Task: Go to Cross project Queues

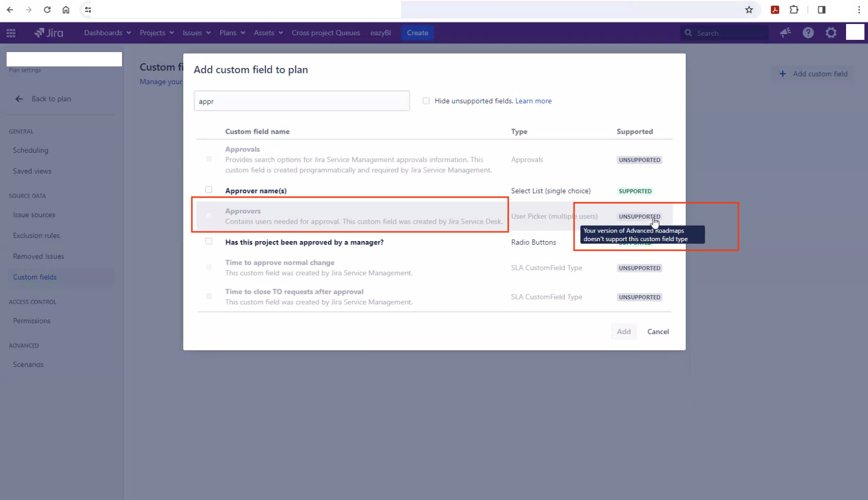Action: pyautogui.click(x=326, y=33)
